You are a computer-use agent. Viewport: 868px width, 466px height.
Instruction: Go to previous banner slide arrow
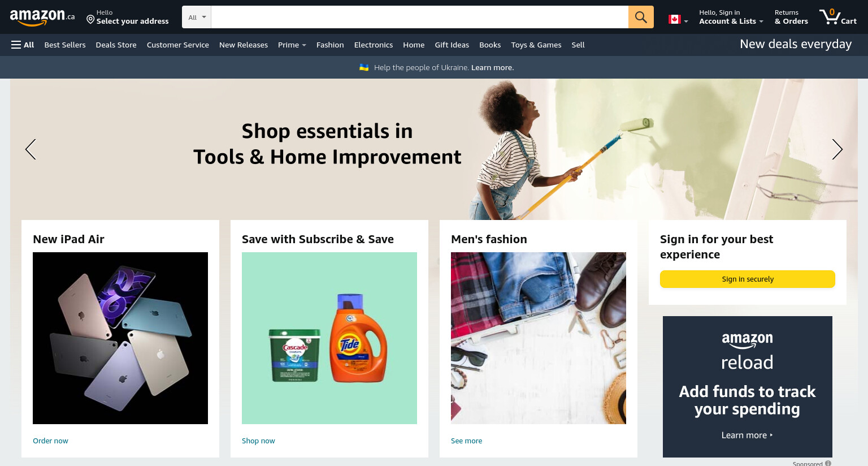pos(31,149)
